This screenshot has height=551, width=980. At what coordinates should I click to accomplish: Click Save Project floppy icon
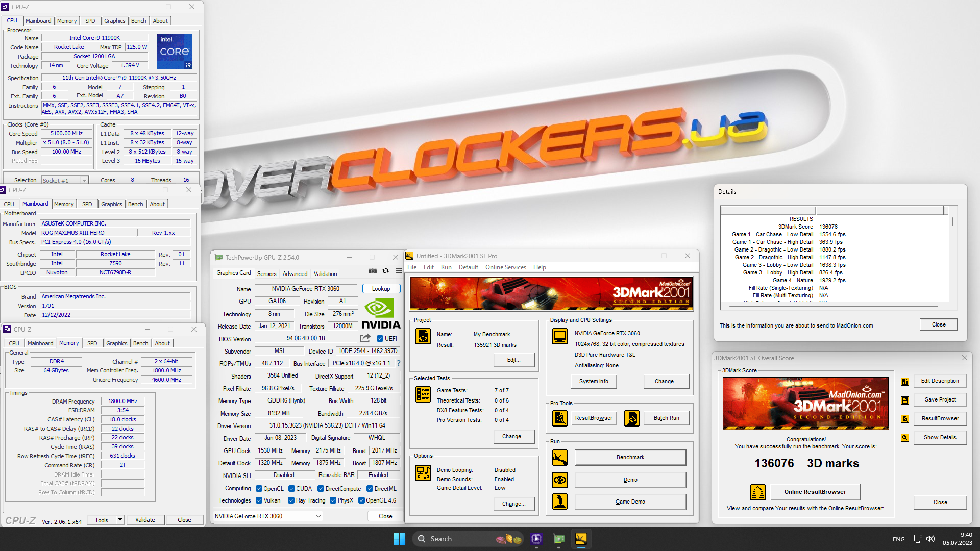[x=905, y=400]
